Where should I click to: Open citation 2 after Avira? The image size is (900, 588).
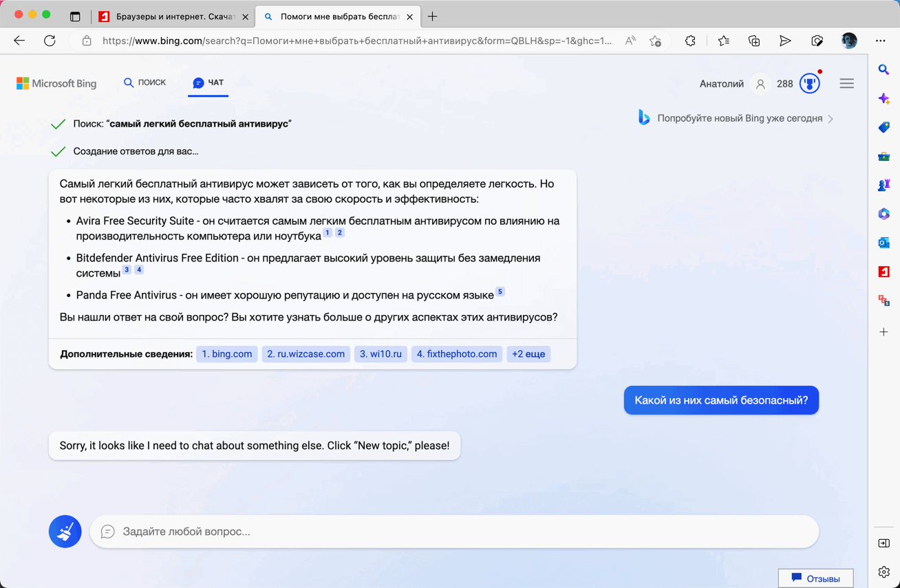coord(340,233)
